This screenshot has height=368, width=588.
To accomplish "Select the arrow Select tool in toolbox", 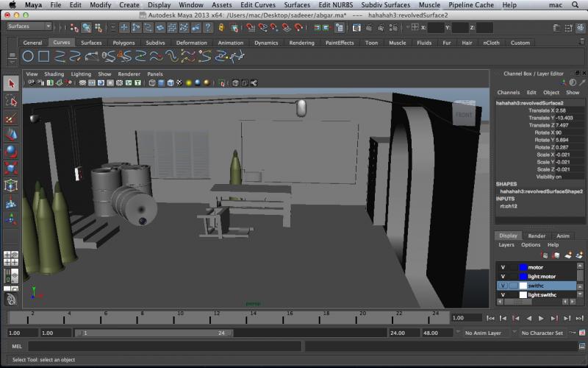I will tap(10, 83).
